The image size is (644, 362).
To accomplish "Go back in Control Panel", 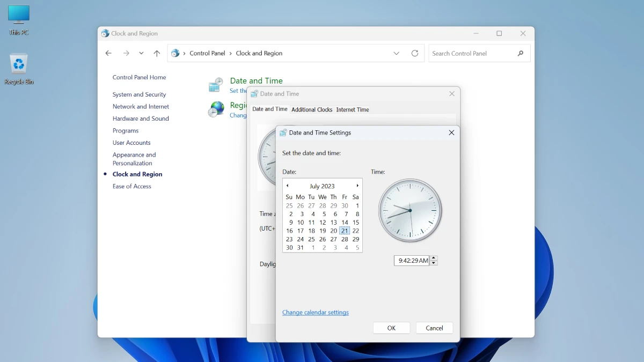I will pos(108,53).
